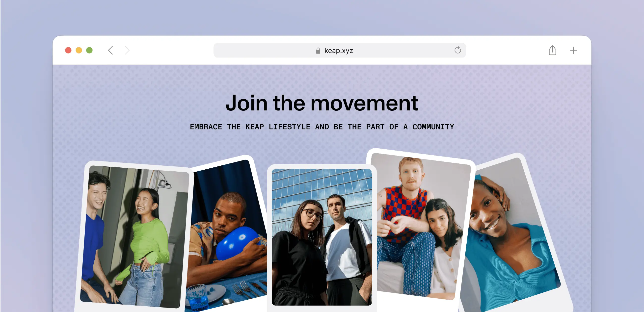644x312 pixels.
Task: Focus the keap.xyz address bar
Action: click(340, 50)
